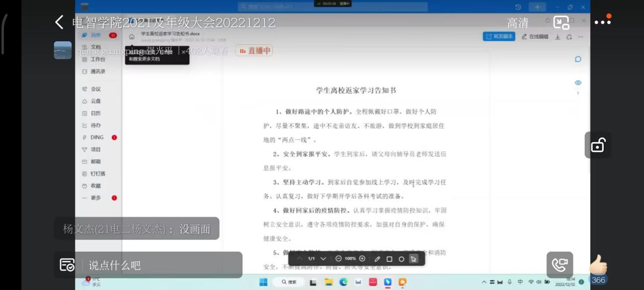Type a comment in 说点什么吧 field
Screen dimensions: 644x290
(161, 265)
